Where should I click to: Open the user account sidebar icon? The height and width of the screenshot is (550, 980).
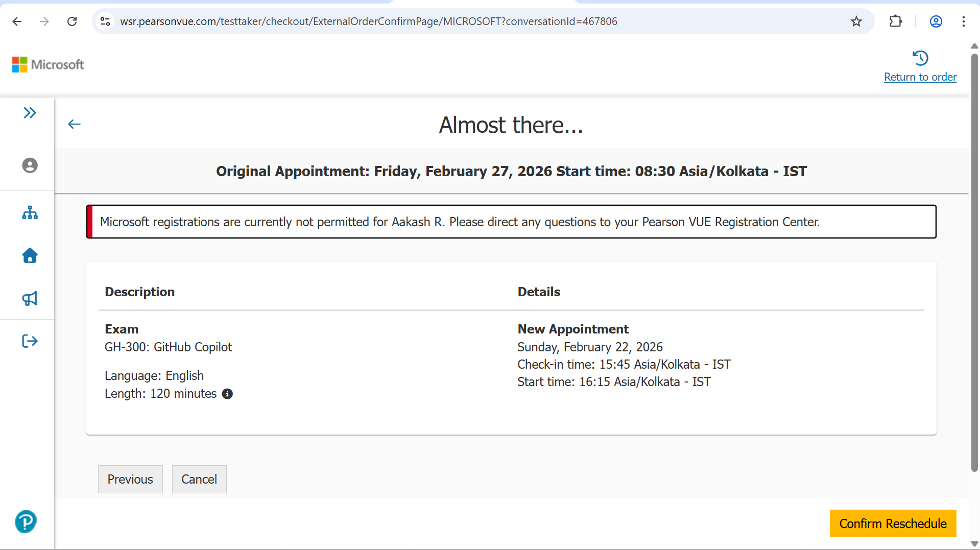click(30, 165)
